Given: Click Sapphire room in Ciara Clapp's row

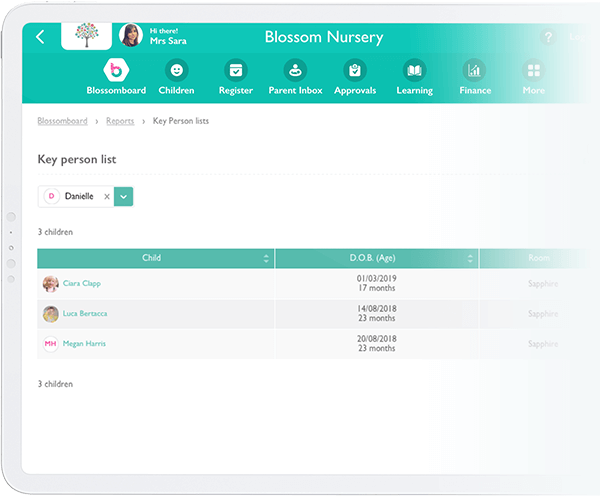Looking at the screenshot, I should pyautogui.click(x=543, y=284).
